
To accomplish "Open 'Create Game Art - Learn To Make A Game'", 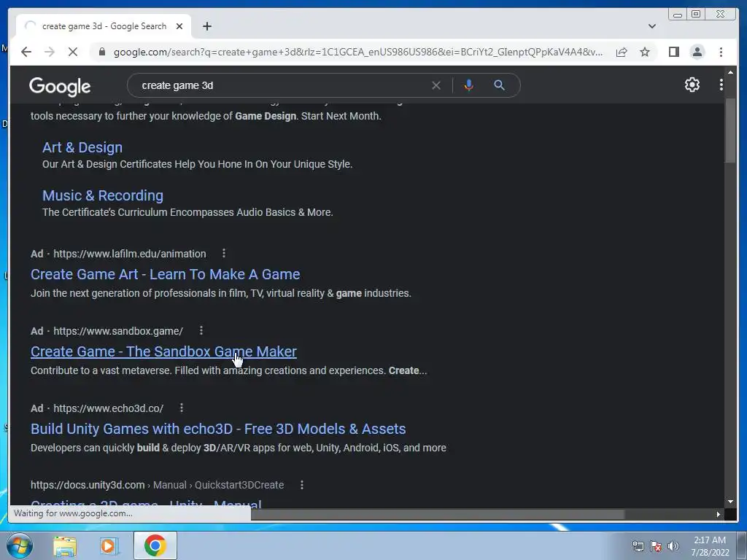I will [166, 274].
